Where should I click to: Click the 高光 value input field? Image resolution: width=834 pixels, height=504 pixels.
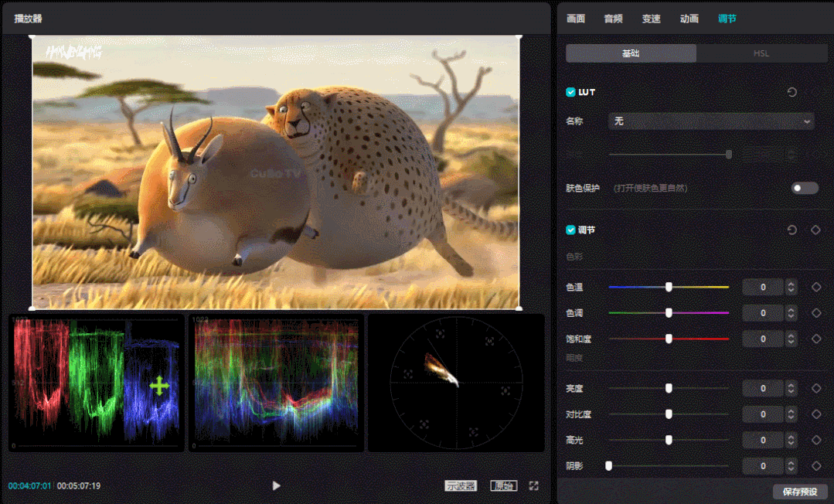click(x=763, y=440)
